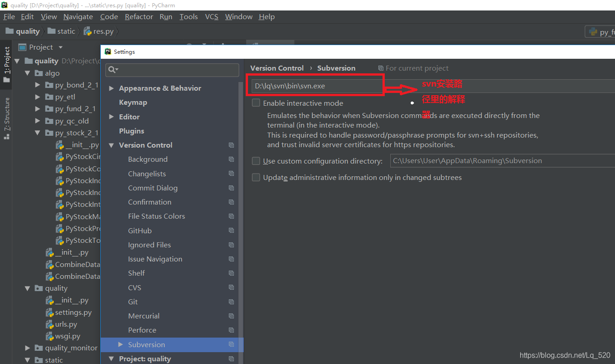Open Perforce settings page
615x364 pixels.
point(142,330)
